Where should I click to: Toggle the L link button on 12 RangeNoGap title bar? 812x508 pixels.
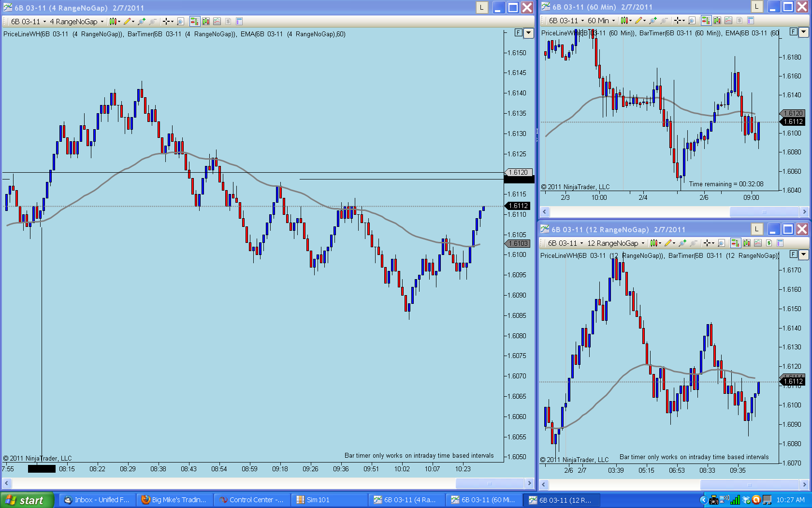757,229
